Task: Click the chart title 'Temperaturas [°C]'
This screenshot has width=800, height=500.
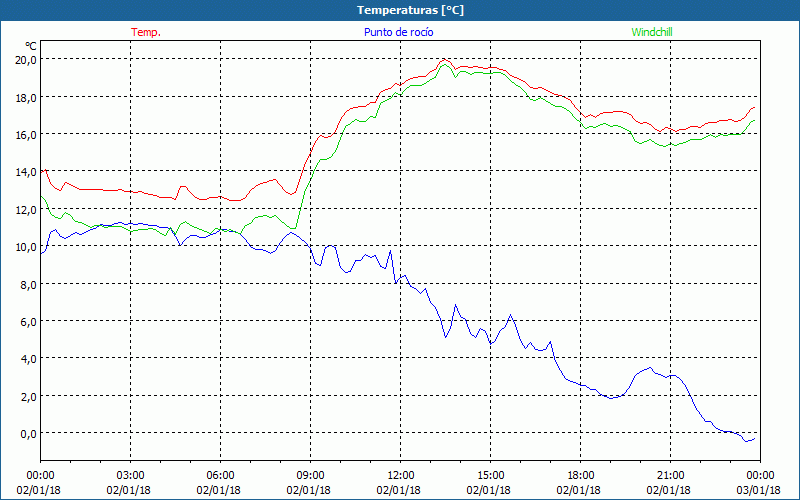Action: coord(410,10)
